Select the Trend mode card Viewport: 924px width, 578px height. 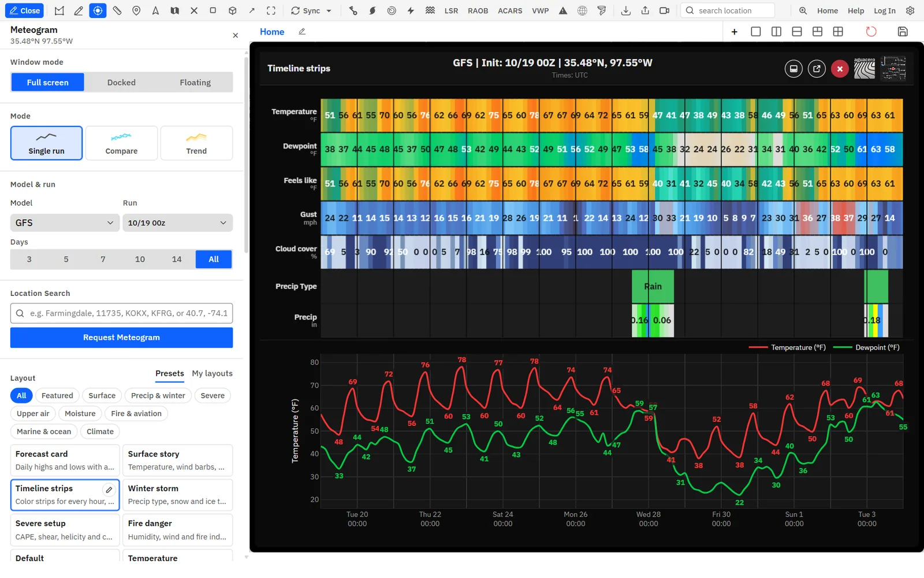[x=196, y=143]
